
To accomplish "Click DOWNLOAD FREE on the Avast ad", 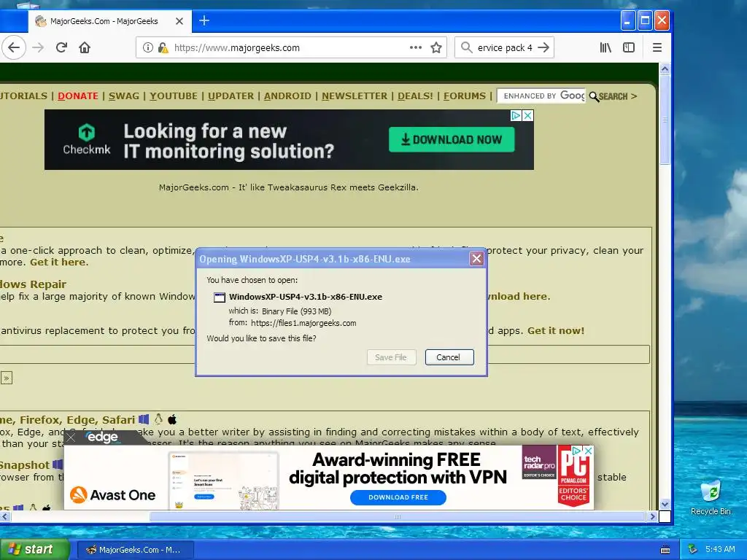I will pos(398,497).
